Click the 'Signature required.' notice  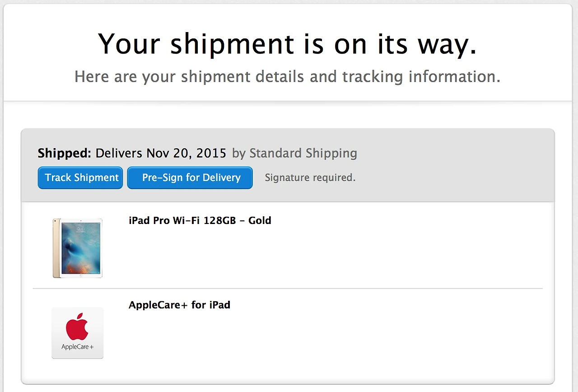[x=310, y=178]
